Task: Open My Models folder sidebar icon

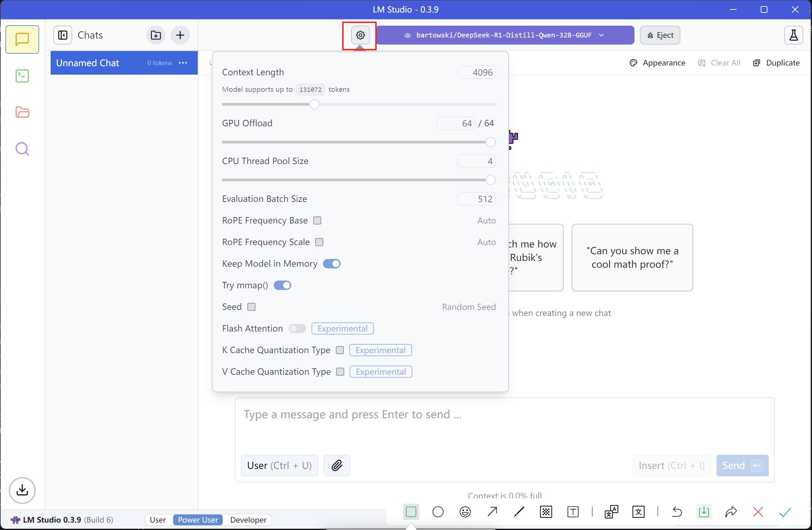Action: pyautogui.click(x=22, y=112)
